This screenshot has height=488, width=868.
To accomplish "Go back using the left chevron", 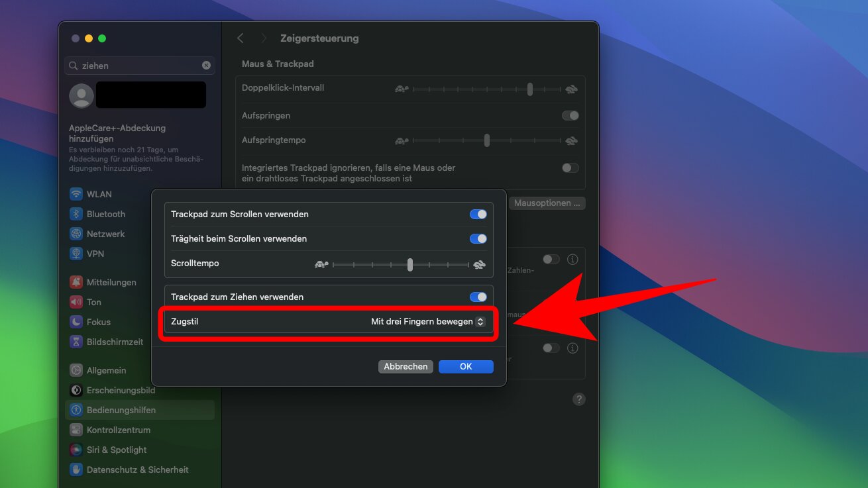I will 241,38.
